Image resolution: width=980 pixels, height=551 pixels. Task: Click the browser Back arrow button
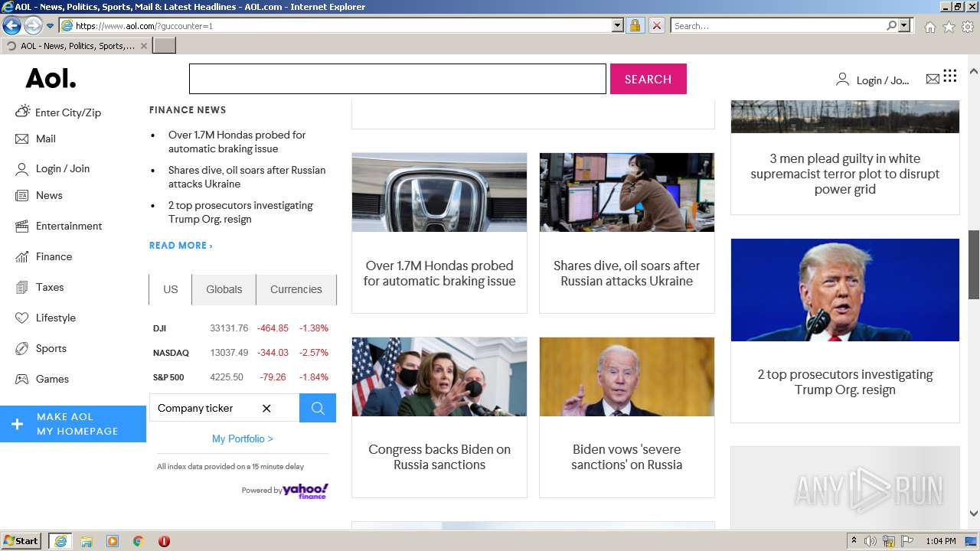pyautogui.click(x=11, y=25)
